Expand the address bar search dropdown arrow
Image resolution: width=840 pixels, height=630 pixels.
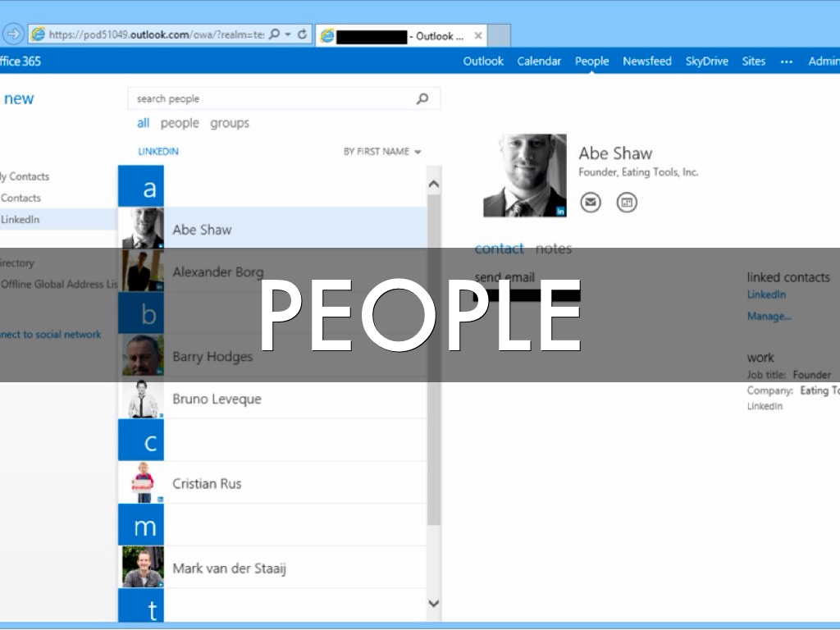287,34
